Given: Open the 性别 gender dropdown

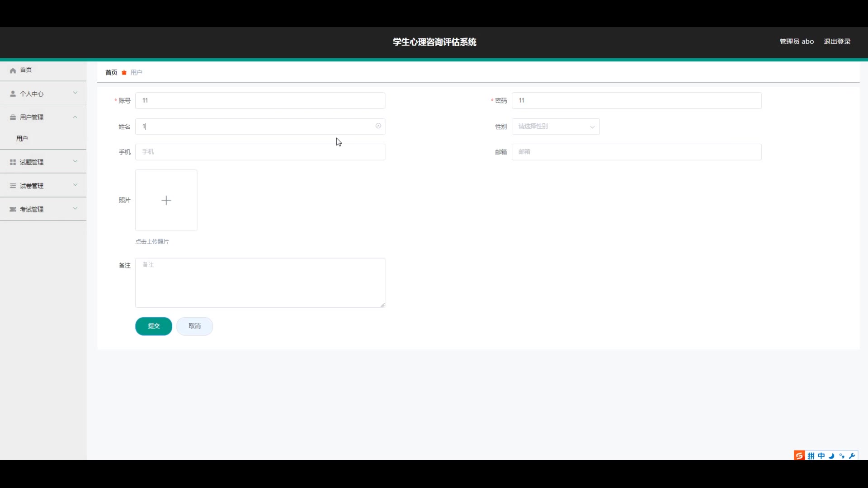Looking at the screenshot, I should [x=556, y=127].
